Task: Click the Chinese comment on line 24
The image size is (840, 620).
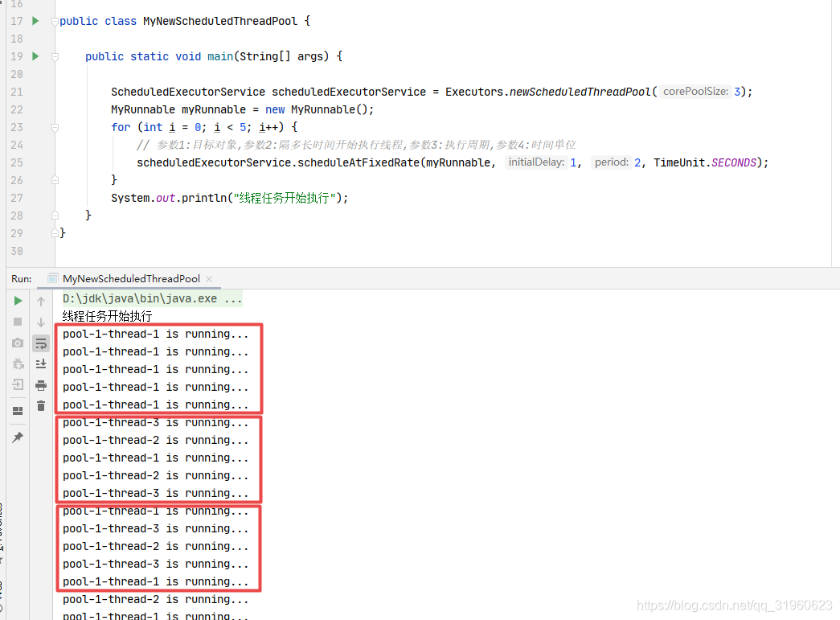Action: coord(356,145)
